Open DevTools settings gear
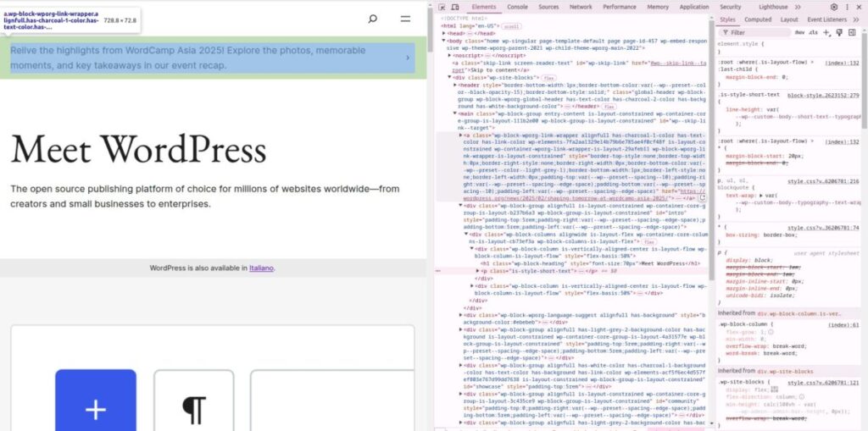The image size is (868, 431). [x=834, y=7]
